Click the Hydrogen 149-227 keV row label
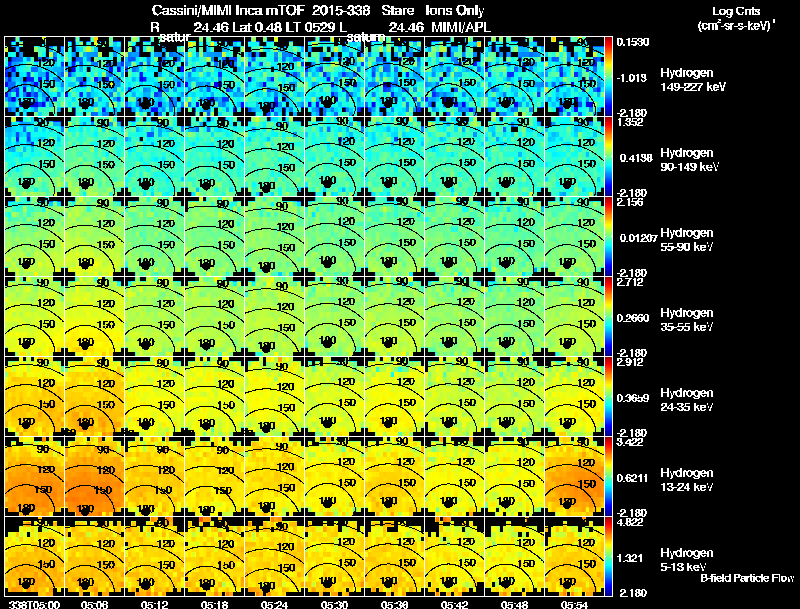 693,80
